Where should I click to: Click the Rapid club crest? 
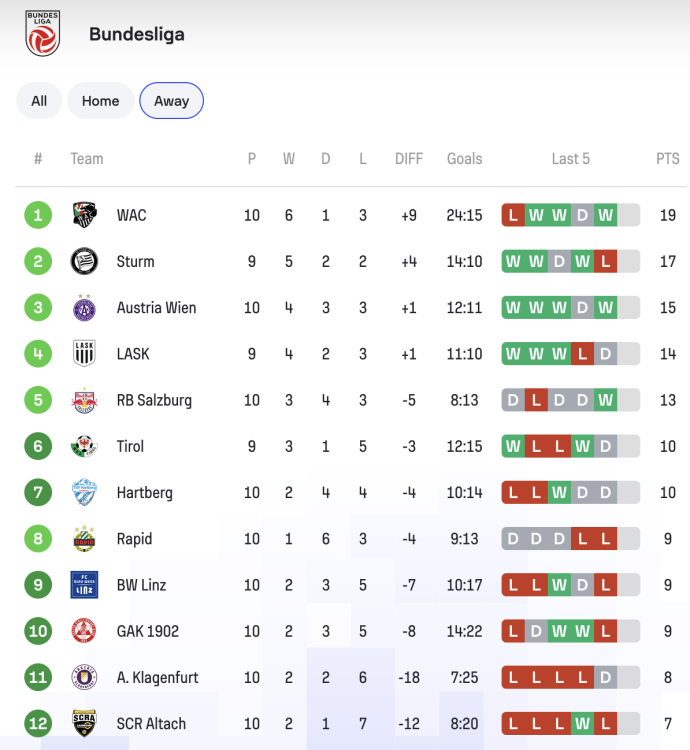click(84, 539)
